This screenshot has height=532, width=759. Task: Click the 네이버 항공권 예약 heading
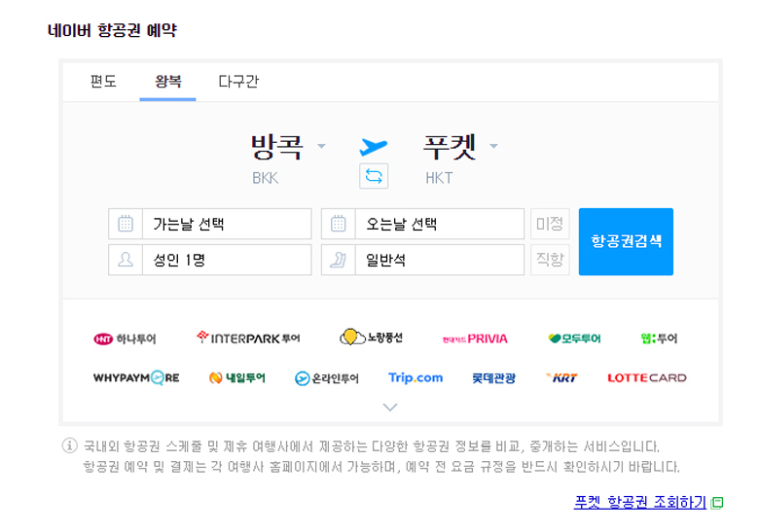[x=112, y=30]
